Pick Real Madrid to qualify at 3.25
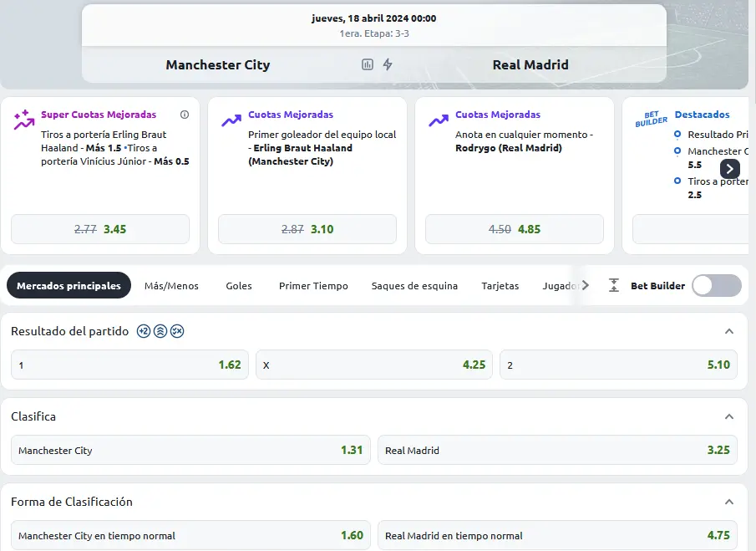Viewport: 756px width, 551px height. pos(557,450)
